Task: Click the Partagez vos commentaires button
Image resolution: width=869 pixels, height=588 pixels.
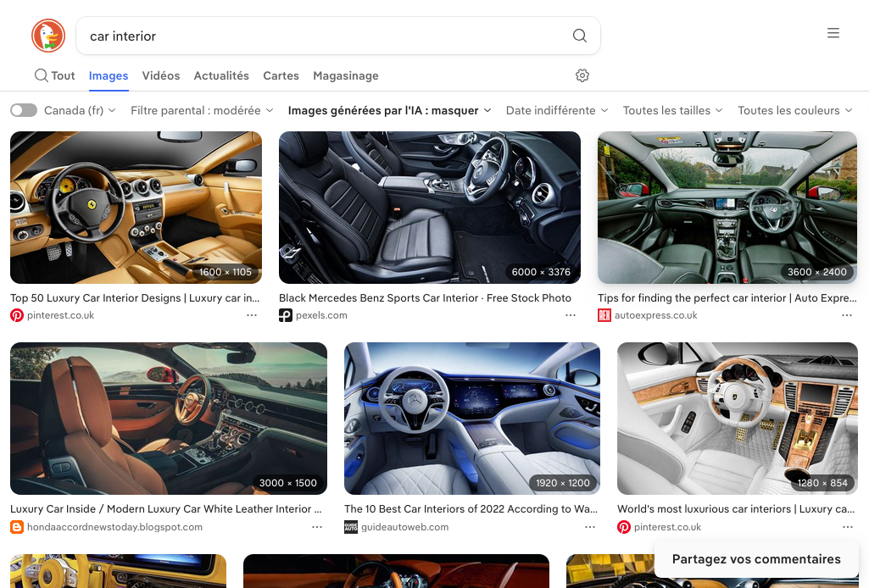Action: click(755, 559)
